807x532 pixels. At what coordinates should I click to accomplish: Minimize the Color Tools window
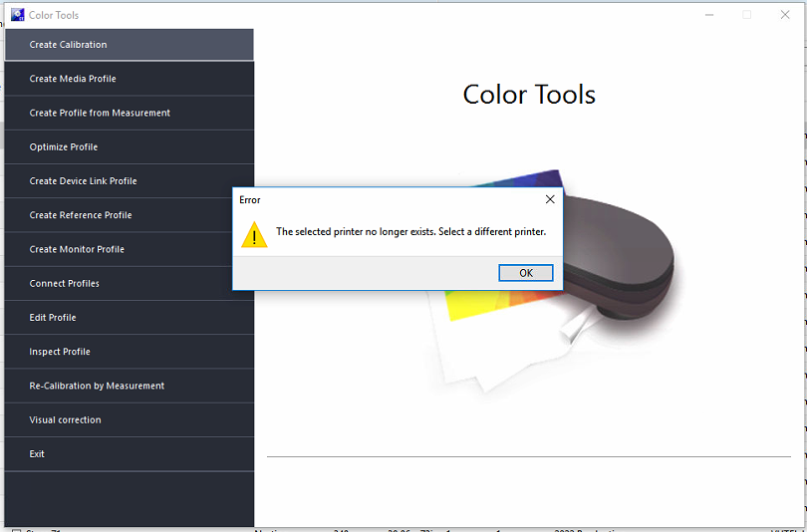(709, 15)
